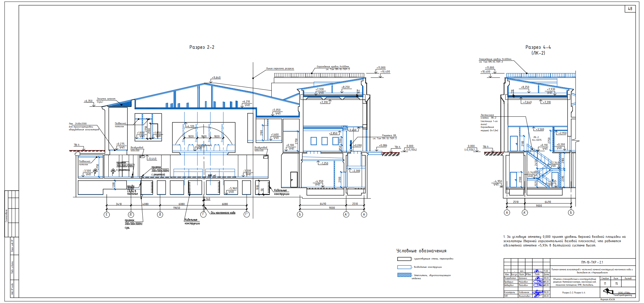
Task: Click axis marker А' under Разрез 2-2
Action: [346, 214]
